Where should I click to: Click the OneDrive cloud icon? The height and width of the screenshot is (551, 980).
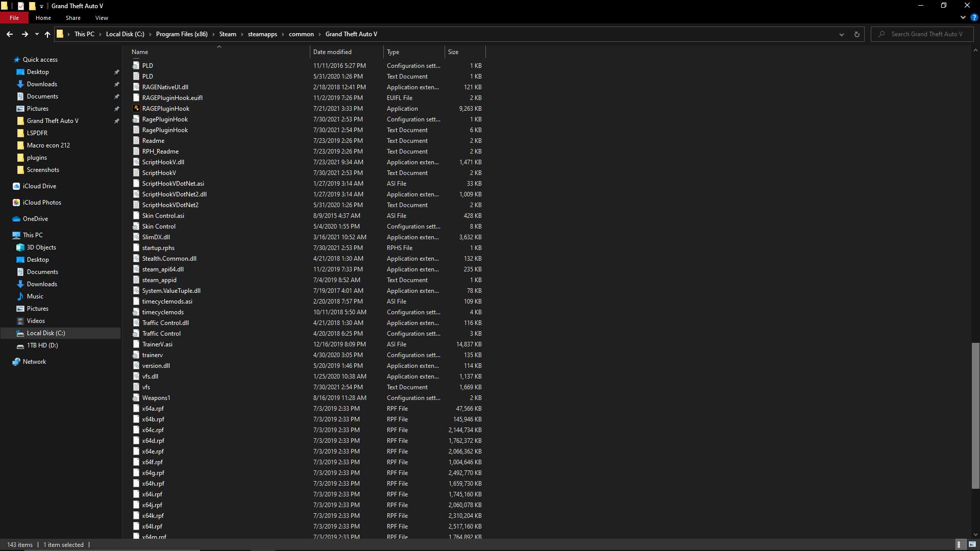pos(16,219)
